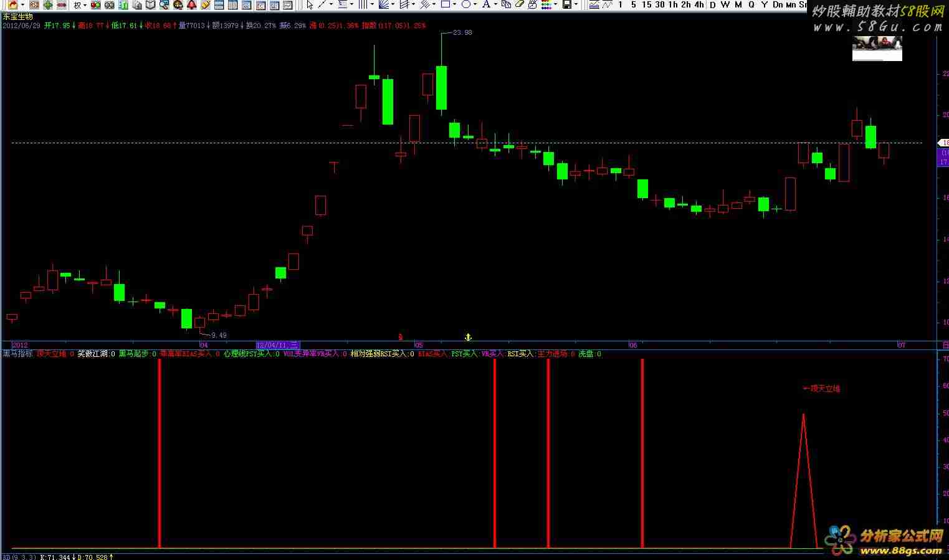Select the trend line drawing tool
Screen dimensions: 949x560
point(322,5)
